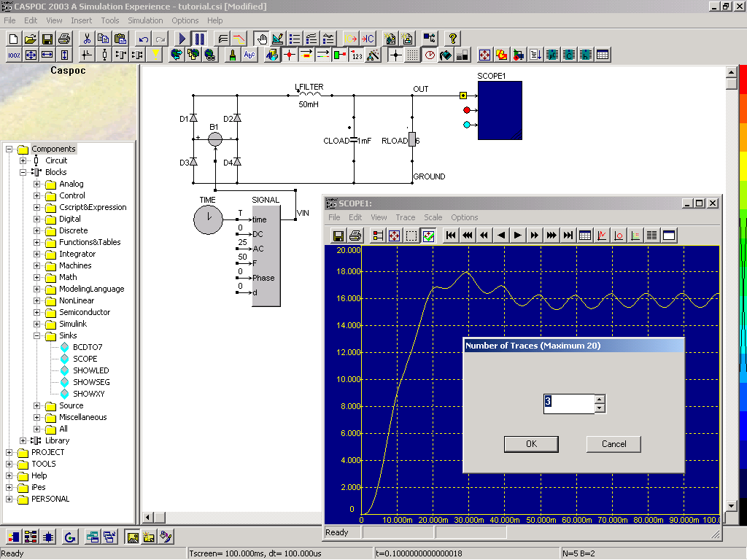Click the dashed selection rectangle icon in SCOPE1

(x=411, y=236)
